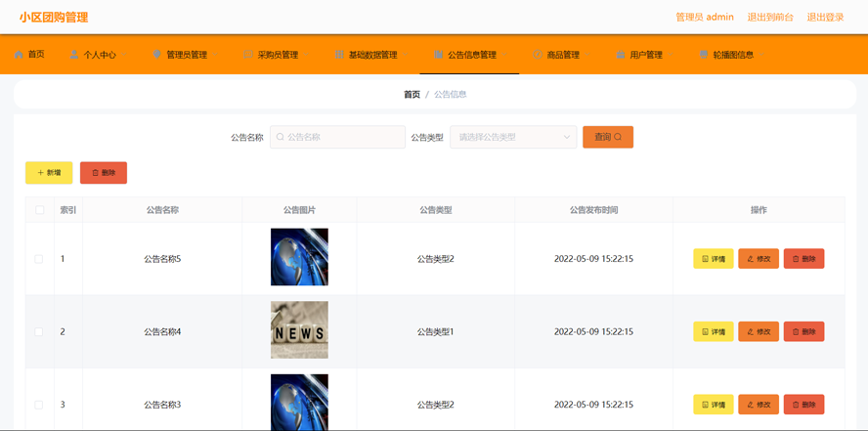Screen dimensions: 868x431
Task: Click trash icon on top 删除 button
Action: 95,173
